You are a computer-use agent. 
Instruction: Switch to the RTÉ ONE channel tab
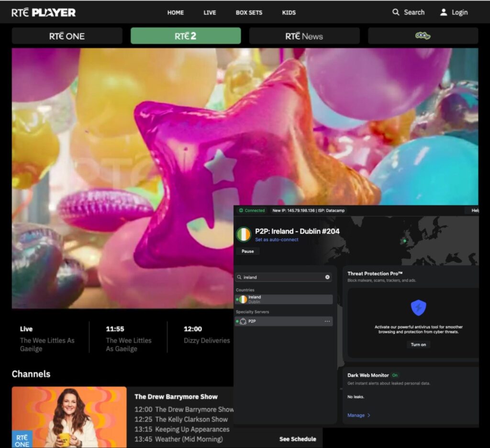coord(67,36)
